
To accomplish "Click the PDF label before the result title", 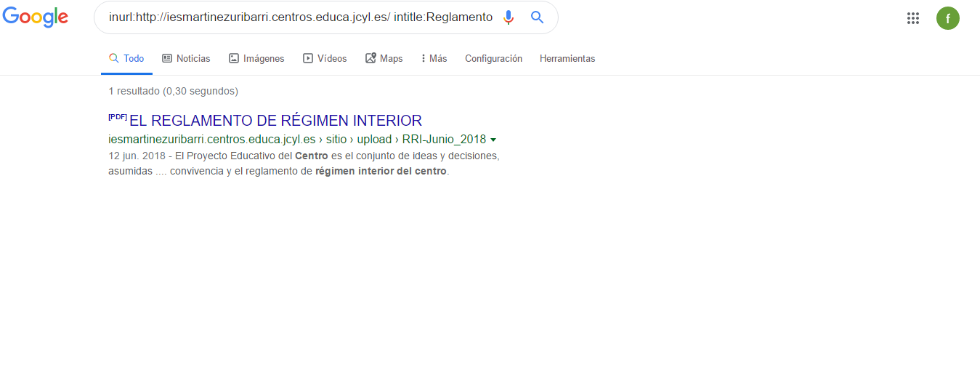I will 118,116.
